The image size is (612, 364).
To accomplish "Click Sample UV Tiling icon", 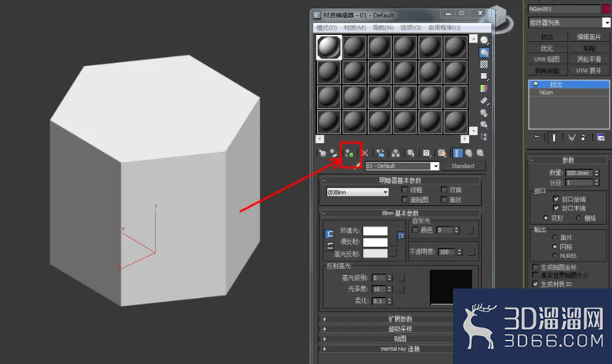I will point(484,76).
